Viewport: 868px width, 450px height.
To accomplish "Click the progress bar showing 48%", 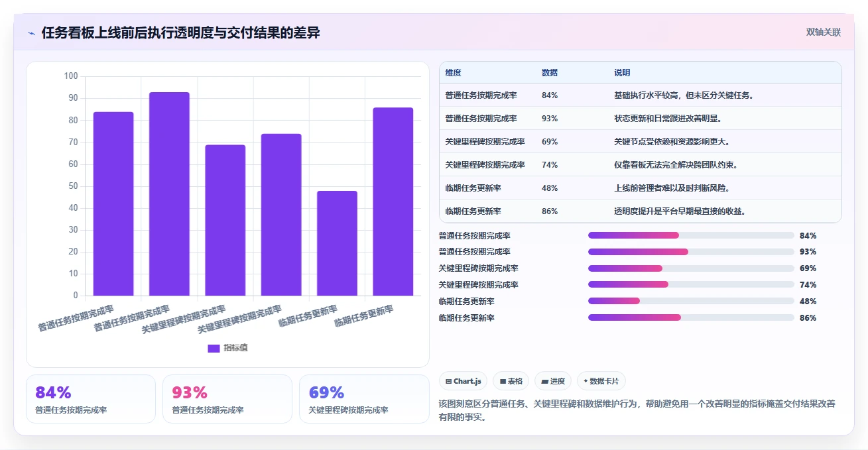I will (x=691, y=301).
